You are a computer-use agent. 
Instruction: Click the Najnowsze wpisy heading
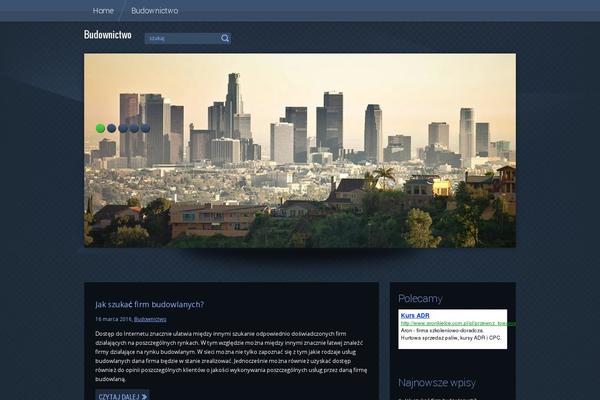click(x=437, y=383)
